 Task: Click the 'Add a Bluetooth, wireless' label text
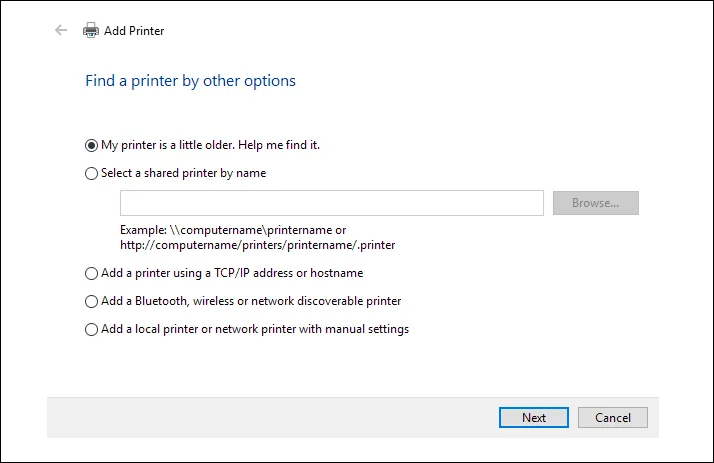click(x=251, y=301)
